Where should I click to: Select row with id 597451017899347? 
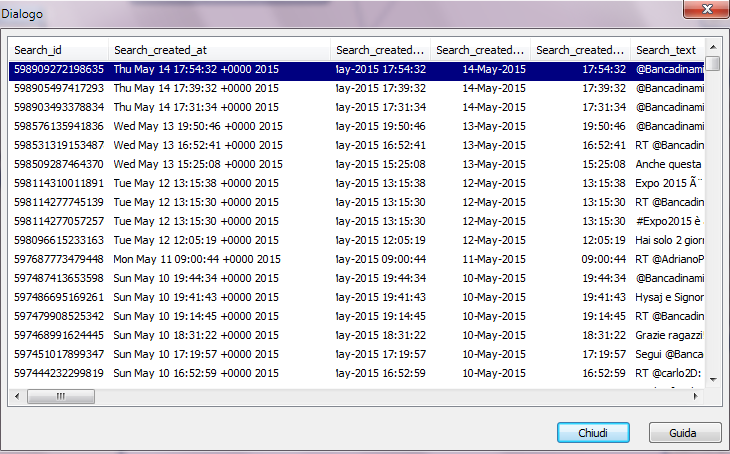356,354
